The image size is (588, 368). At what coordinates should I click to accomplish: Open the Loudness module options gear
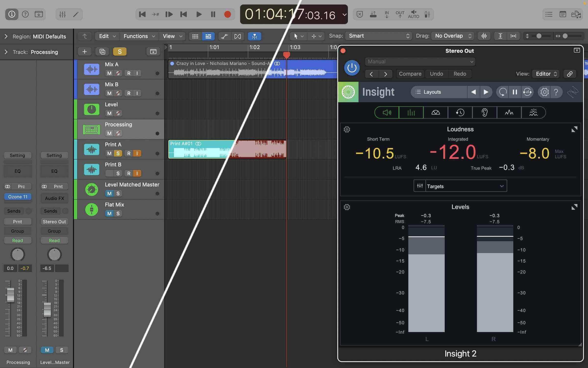click(x=347, y=129)
